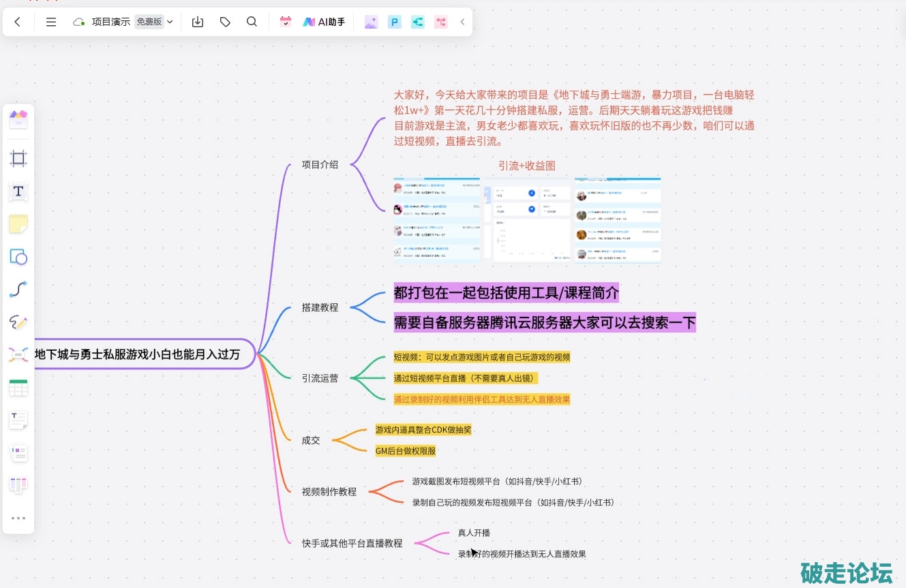Select the connector line tool
The height and width of the screenshot is (588, 906).
(18, 290)
